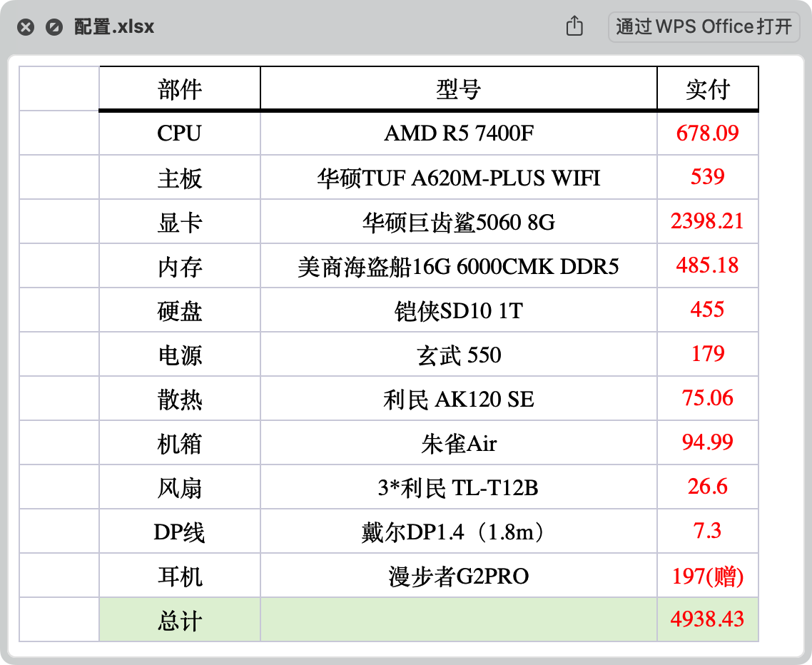Click the 戴尔DP1.4（1.8m）cell
Viewport: 812px width, 665px height.
(x=458, y=531)
